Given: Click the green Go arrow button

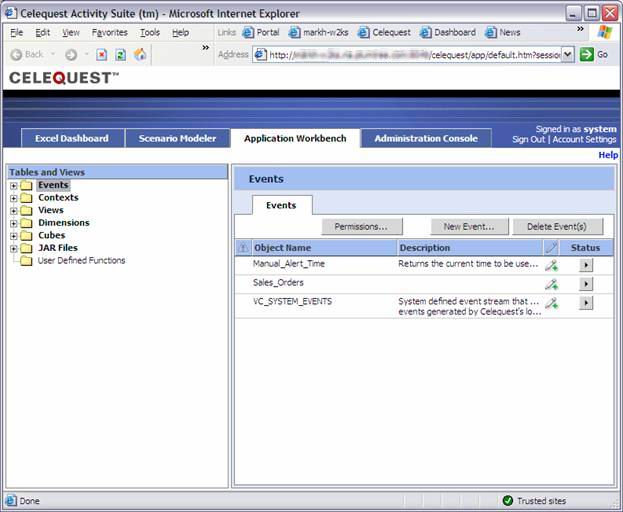Looking at the screenshot, I should tap(586, 54).
